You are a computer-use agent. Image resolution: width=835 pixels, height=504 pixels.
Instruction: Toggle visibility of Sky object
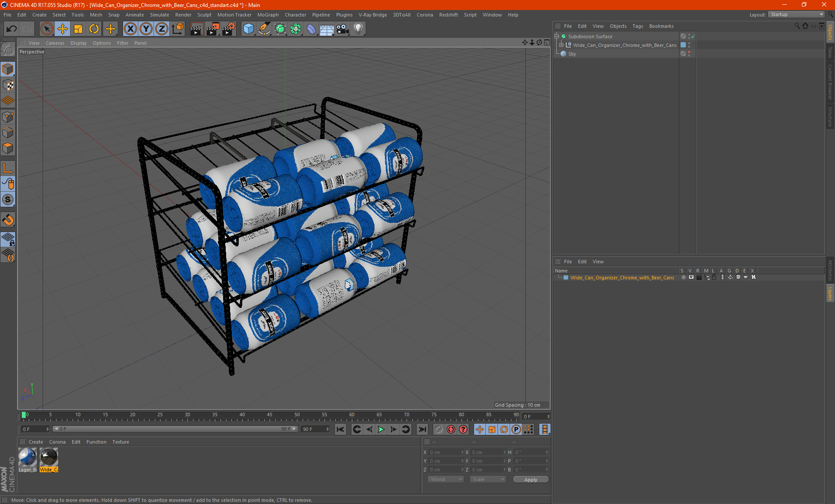(689, 53)
